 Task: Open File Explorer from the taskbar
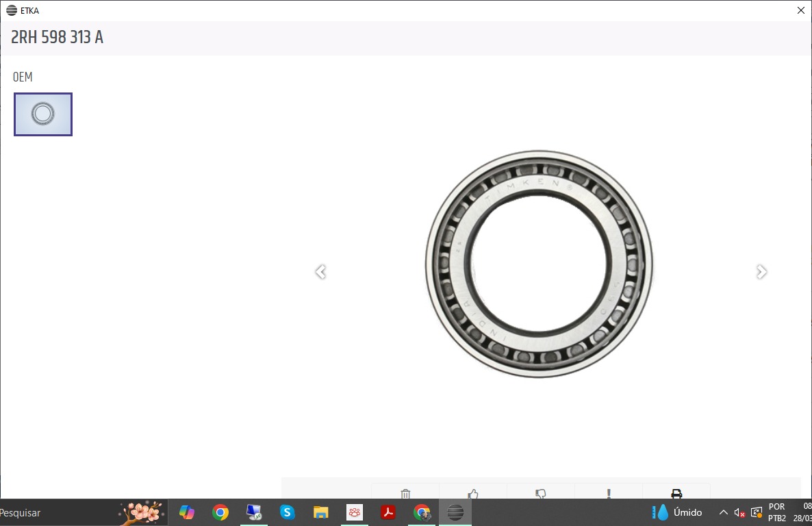[x=321, y=512]
